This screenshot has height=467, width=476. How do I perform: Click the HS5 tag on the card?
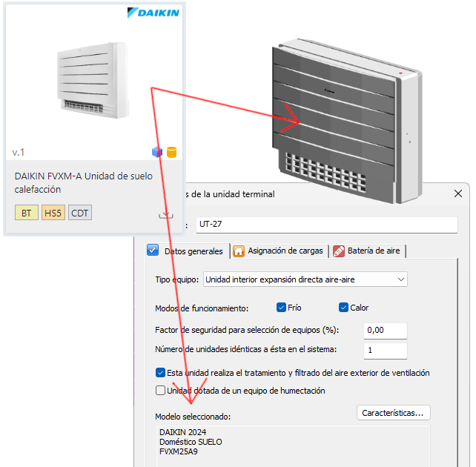pos(53,213)
